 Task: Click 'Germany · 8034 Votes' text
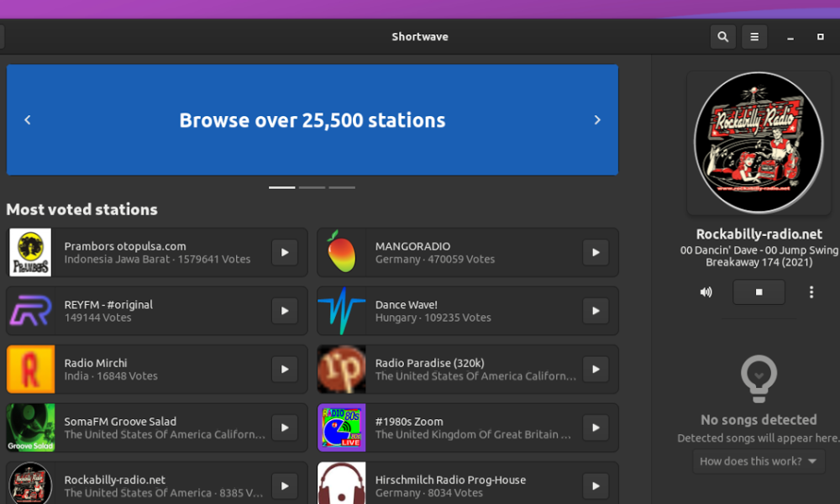pos(428,493)
